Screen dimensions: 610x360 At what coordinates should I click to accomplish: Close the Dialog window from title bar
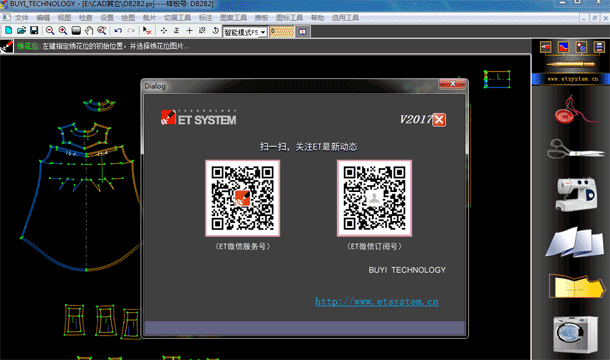pos(452,84)
